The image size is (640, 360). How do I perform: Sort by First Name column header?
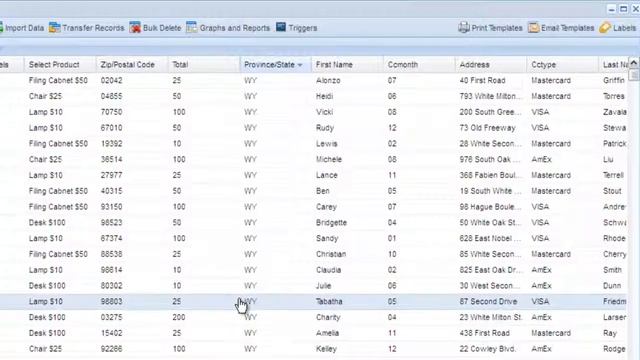334,65
